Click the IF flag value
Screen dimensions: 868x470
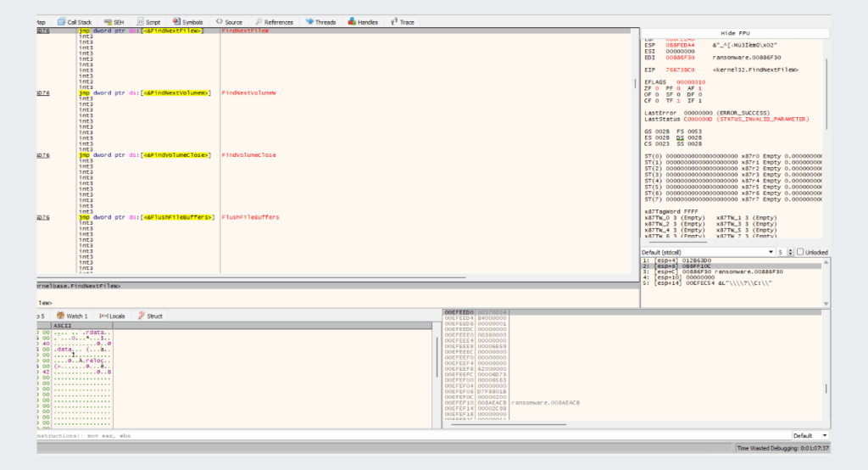(699, 101)
